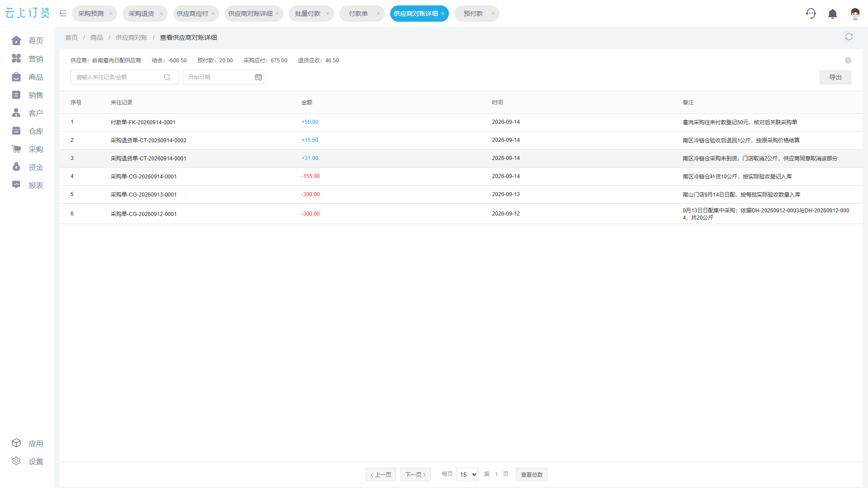Image resolution: width=868 pixels, height=488 pixels.
Task: Go to 首页 in sidebar
Action: (27, 41)
